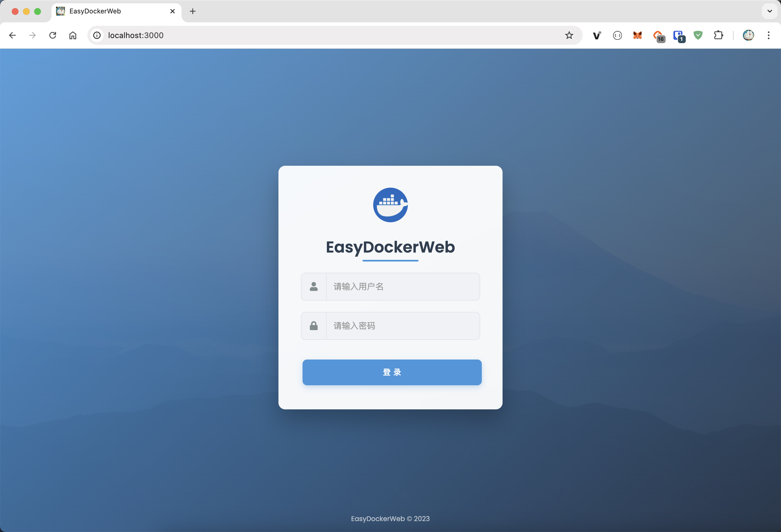Reload the localhost:3000 page

click(x=53, y=35)
